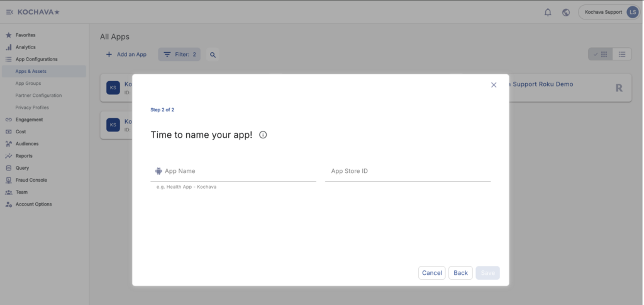Select App Groups in sidebar
The height and width of the screenshot is (305, 644).
[x=28, y=83]
